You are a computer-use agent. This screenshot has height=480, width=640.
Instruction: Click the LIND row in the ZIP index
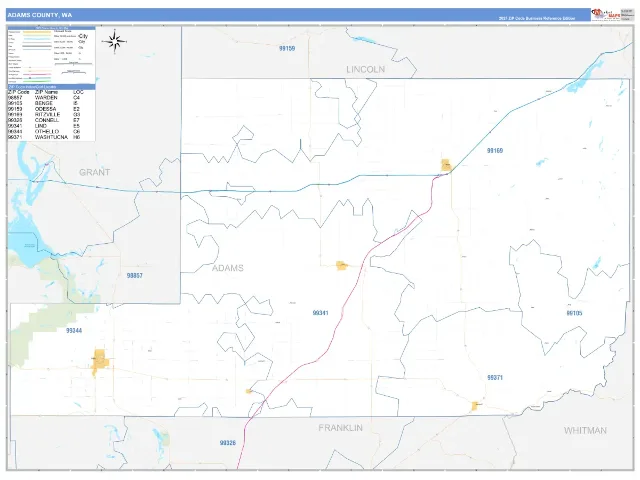click(44, 126)
